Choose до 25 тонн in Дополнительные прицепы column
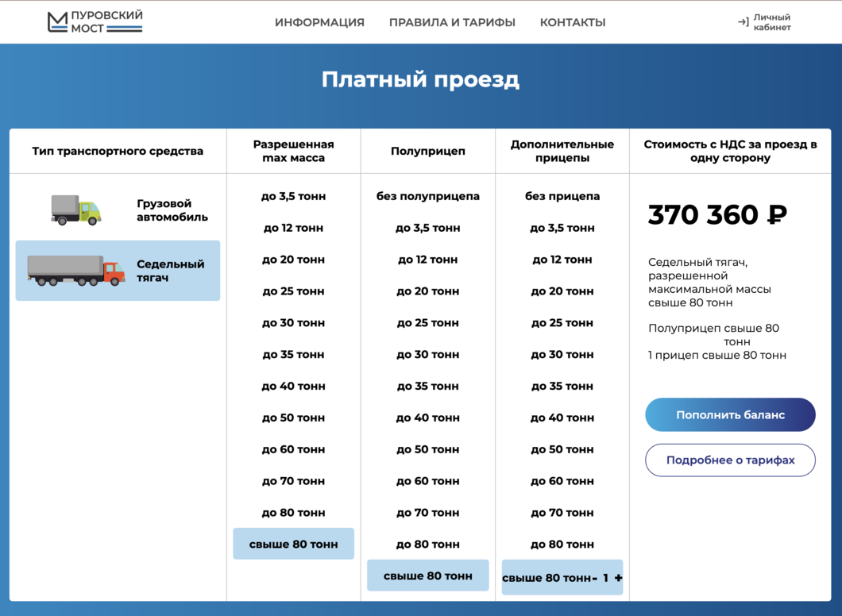 click(562, 323)
